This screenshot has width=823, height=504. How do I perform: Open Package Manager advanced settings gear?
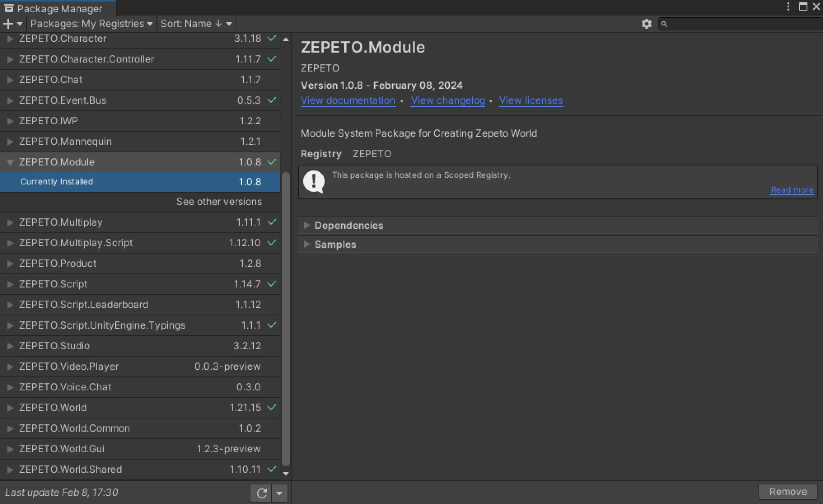point(646,24)
